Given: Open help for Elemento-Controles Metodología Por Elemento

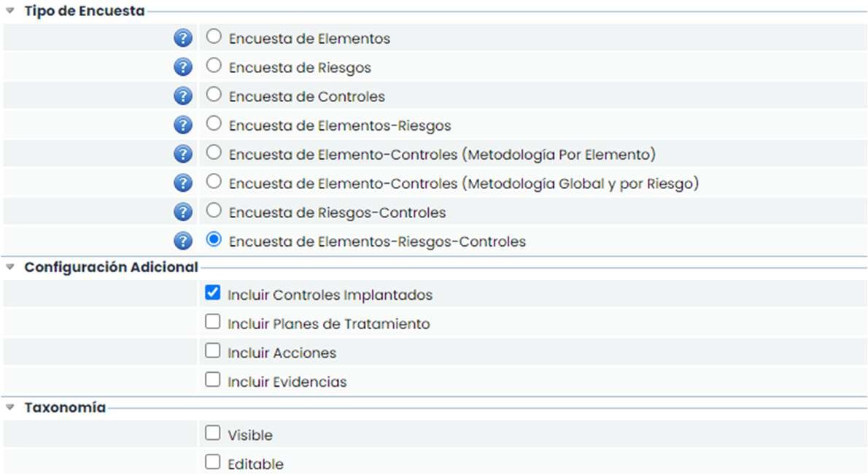Looking at the screenshot, I should point(183,155).
